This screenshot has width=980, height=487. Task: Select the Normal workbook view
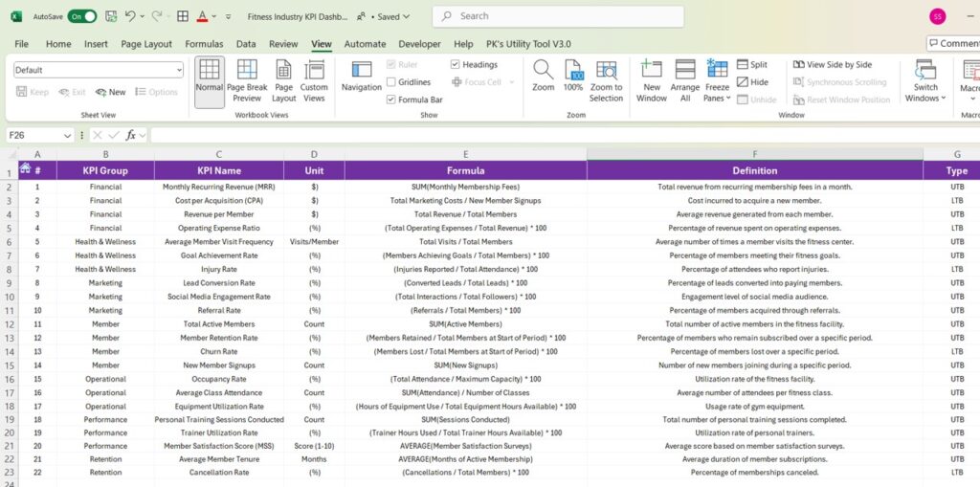pos(210,81)
